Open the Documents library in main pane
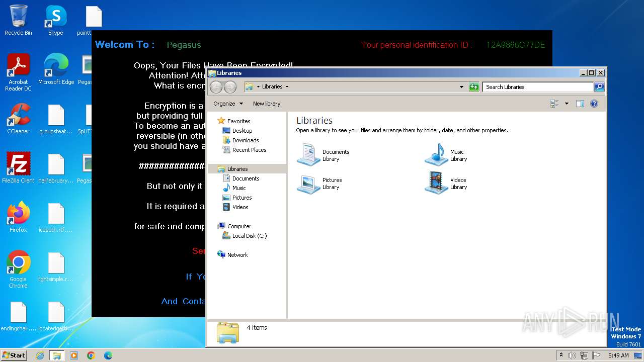 pyautogui.click(x=323, y=155)
